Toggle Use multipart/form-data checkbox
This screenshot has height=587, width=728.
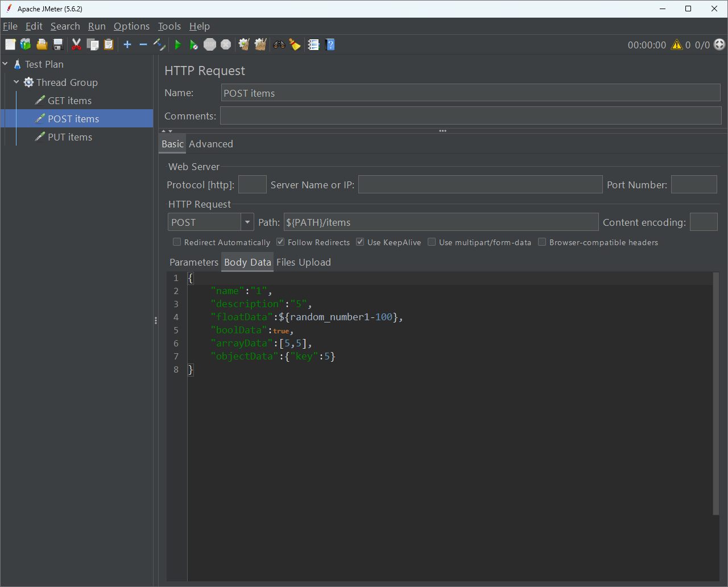432,242
